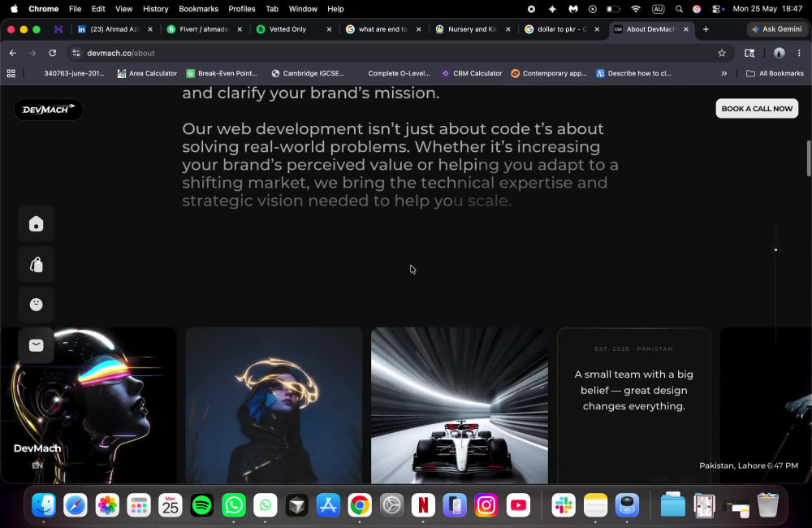
Task: Open the Area Calculator bookmark
Action: [x=147, y=74]
